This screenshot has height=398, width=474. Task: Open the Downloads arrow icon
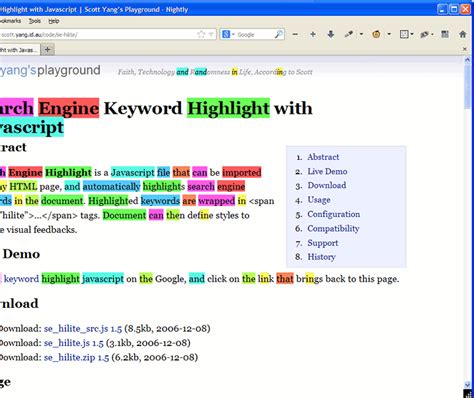click(331, 34)
